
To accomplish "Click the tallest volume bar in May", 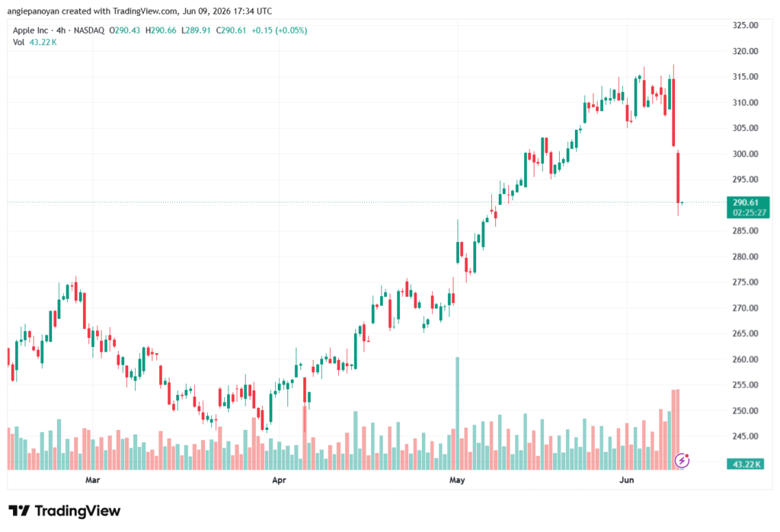I will click(x=458, y=413).
